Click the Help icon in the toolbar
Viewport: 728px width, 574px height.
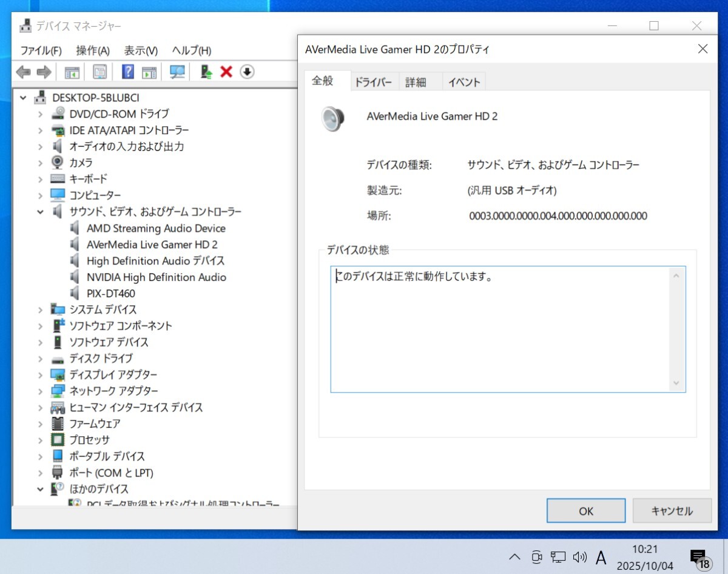pyautogui.click(x=127, y=72)
